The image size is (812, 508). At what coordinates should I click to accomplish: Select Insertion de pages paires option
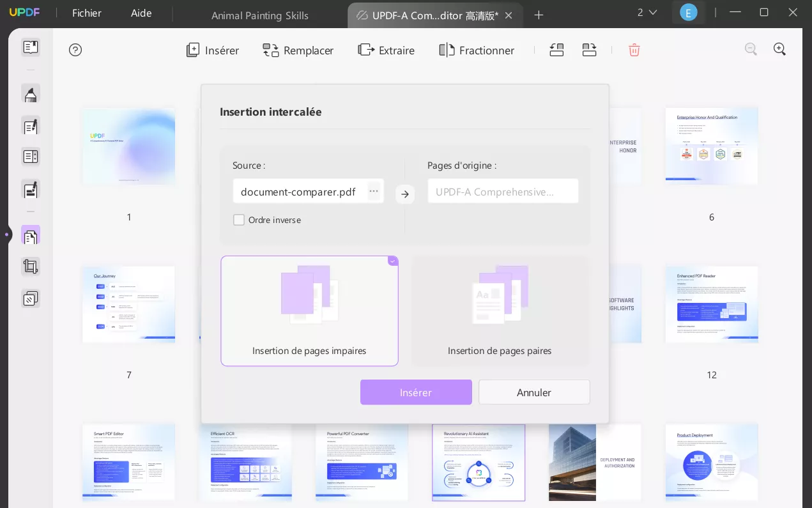pos(500,311)
